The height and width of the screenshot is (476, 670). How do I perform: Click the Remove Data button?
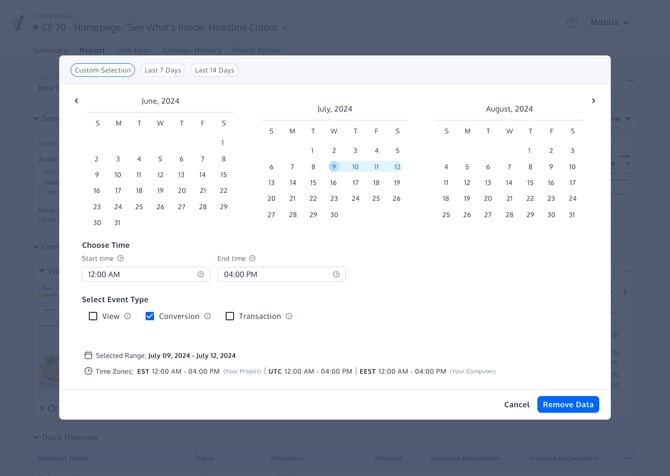568,405
